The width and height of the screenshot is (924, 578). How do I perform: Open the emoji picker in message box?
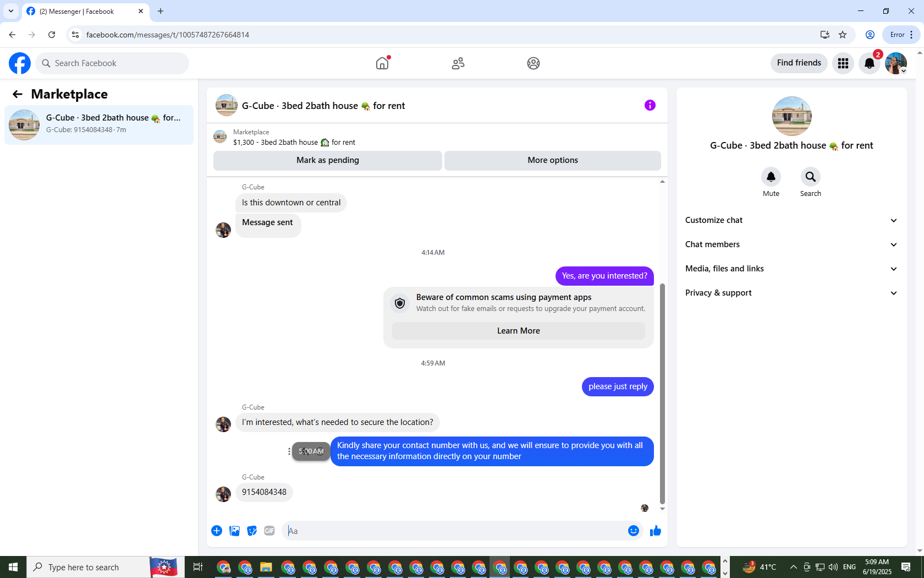pyautogui.click(x=634, y=531)
